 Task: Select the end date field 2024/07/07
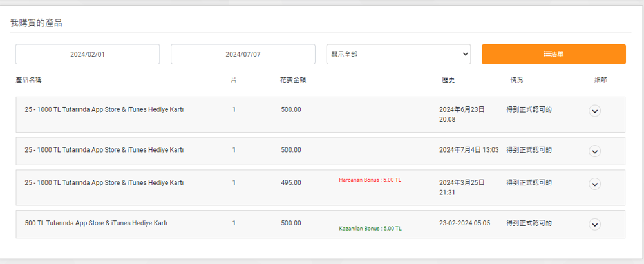coord(243,54)
